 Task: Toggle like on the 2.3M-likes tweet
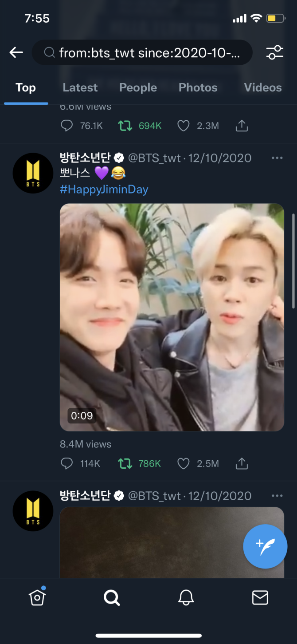(x=184, y=126)
